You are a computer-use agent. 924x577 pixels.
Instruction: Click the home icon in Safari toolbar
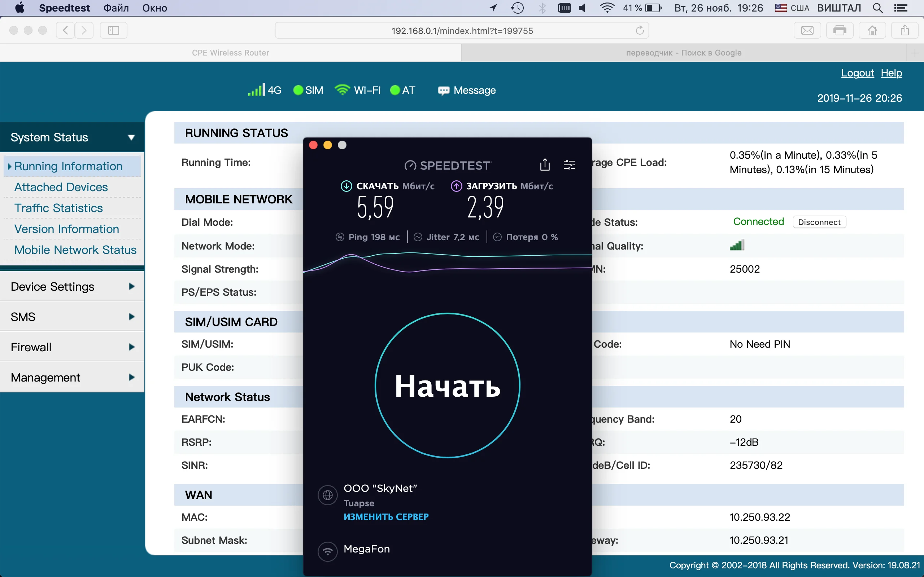(x=872, y=30)
